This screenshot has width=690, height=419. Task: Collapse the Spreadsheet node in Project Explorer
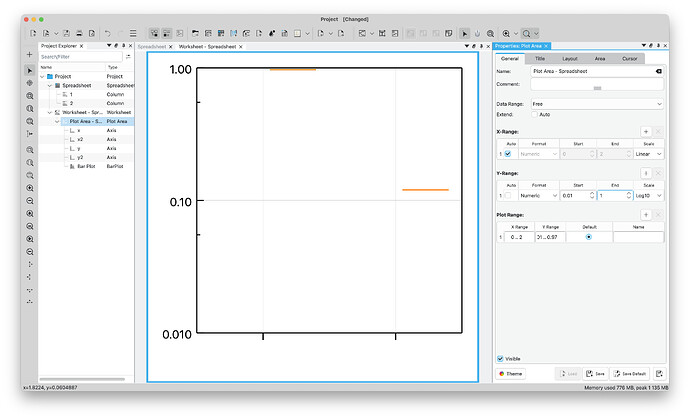(49, 85)
